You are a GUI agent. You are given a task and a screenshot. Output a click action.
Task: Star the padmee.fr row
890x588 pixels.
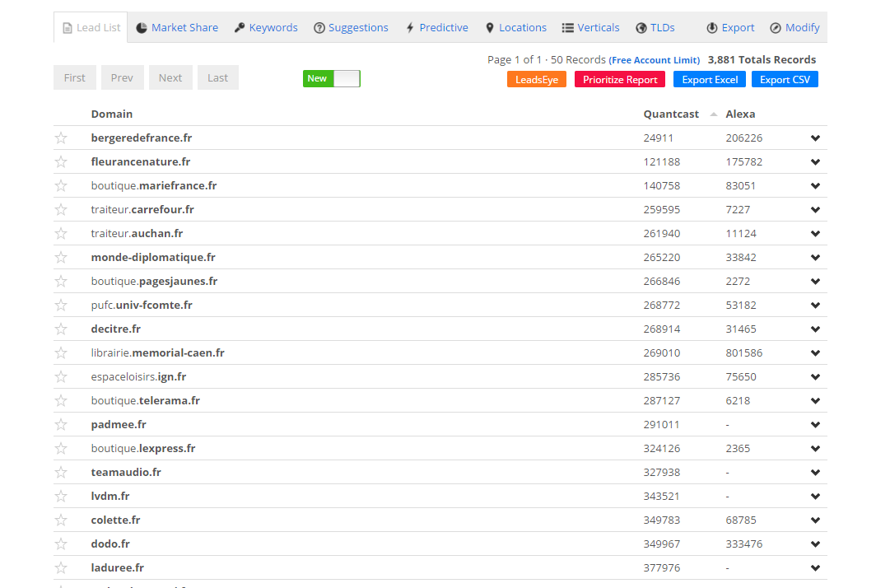click(x=61, y=424)
